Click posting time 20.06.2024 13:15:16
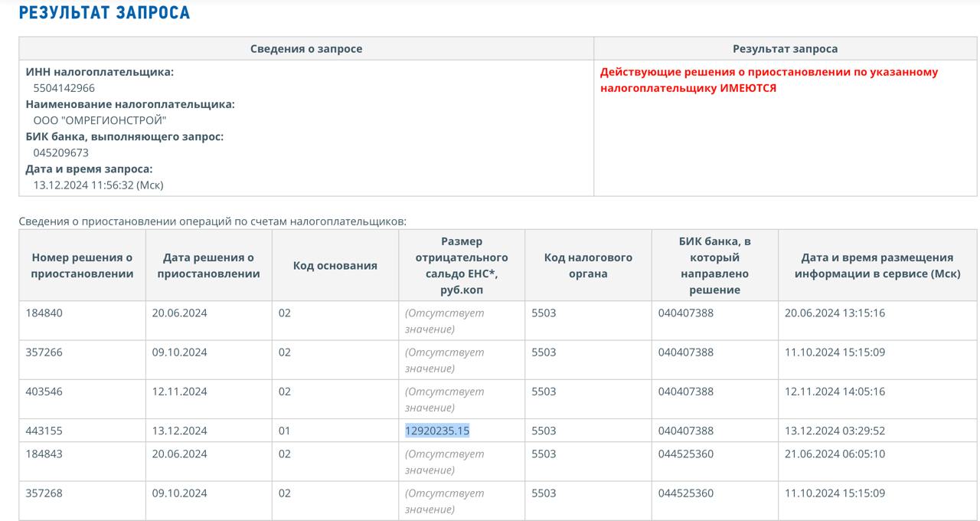 click(835, 313)
